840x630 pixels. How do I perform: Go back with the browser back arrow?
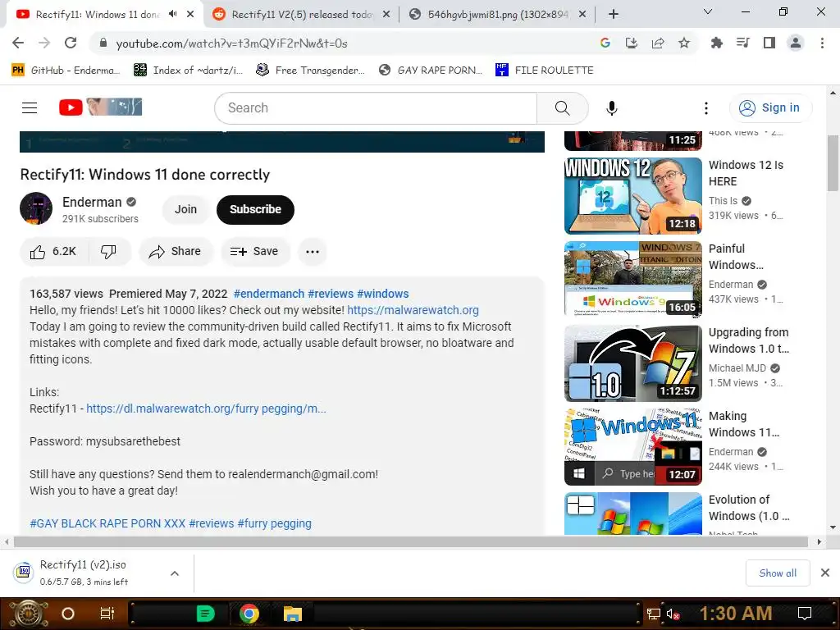click(18, 43)
